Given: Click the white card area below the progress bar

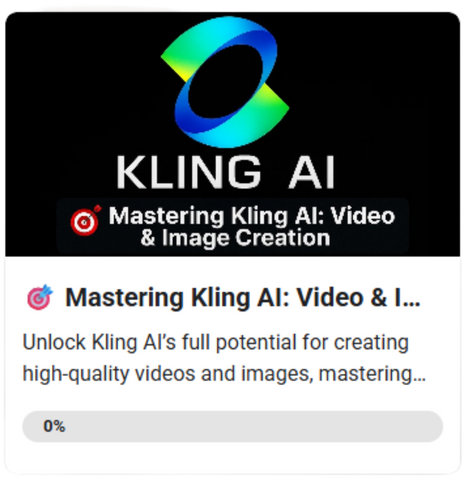Looking at the screenshot, I should [x=233, y=457].
